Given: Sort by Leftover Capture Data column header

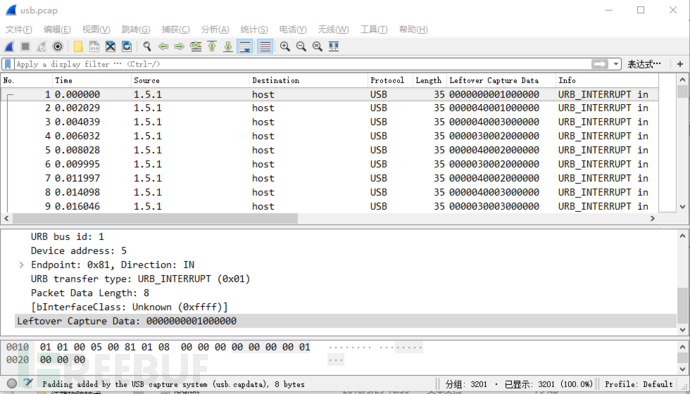Looking at the screenshot, I should pos(501,80).
